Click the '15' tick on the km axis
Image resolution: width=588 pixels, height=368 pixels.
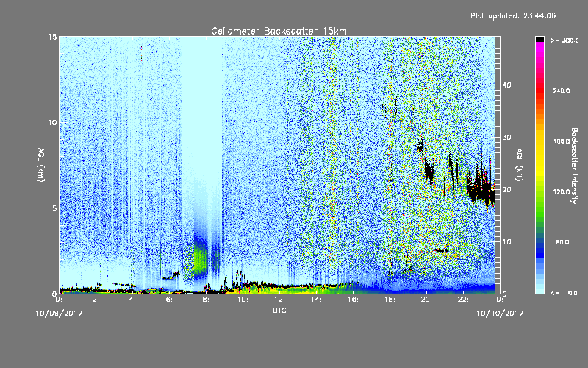pyautogui.click(x=52, y=37)
